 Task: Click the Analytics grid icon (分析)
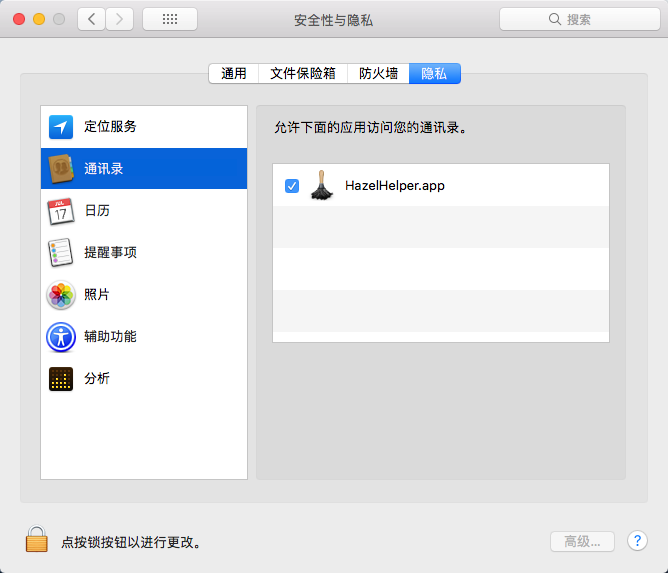(61, 379)
